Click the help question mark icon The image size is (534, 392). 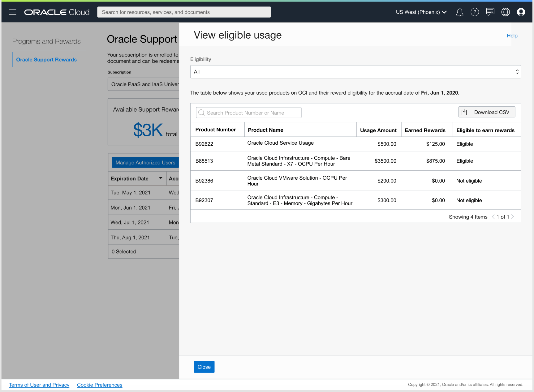point(475,12)
